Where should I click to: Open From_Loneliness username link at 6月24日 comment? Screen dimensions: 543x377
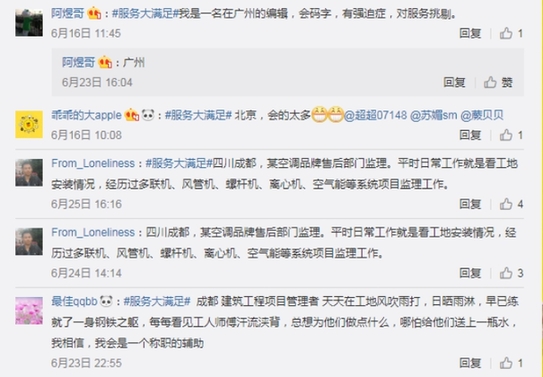click(93, 232)
